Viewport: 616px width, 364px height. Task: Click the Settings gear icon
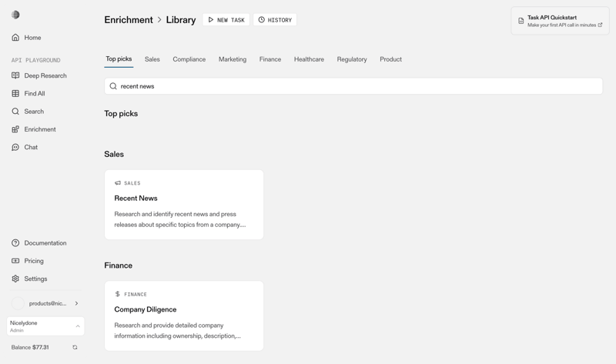tap(15, 279)
